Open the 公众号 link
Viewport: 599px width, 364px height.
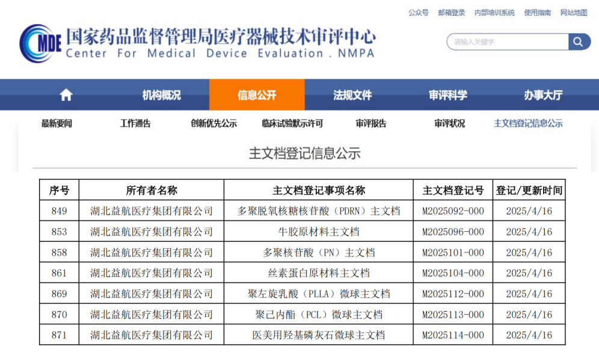419,13
